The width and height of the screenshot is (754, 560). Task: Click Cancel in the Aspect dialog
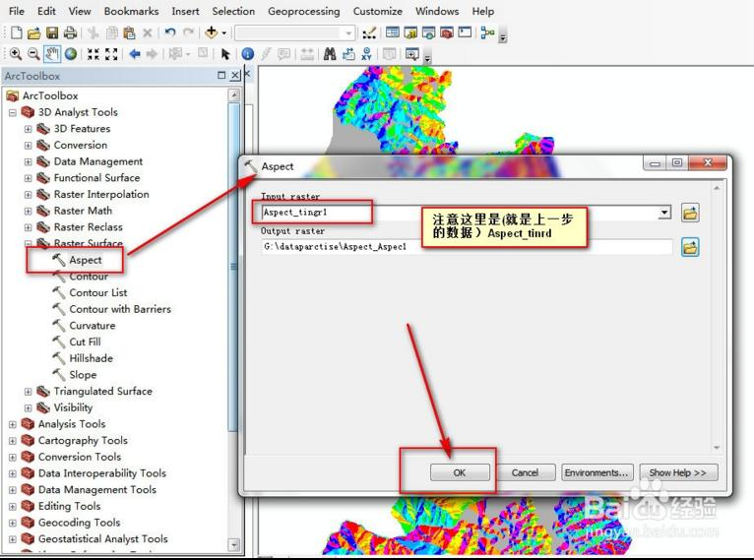525,472
